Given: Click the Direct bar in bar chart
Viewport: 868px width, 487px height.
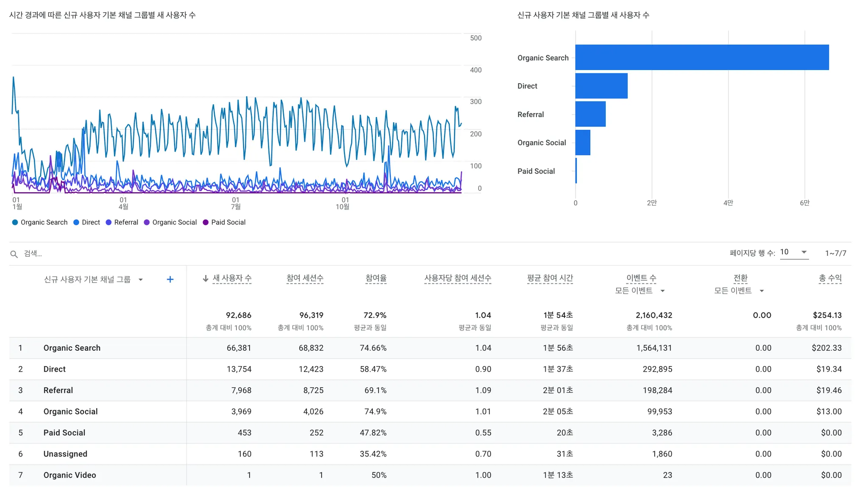Looking at the screenshot, I should pos(601,86).
